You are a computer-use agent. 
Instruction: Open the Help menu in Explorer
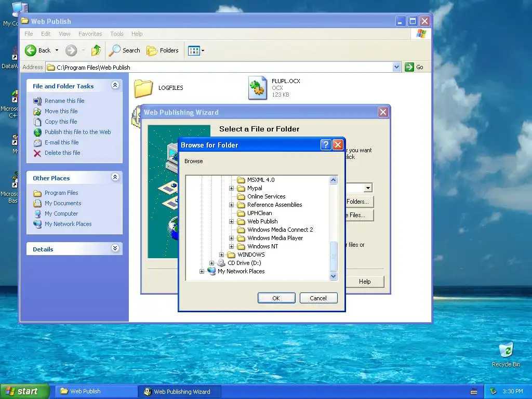click(x=137, y=34)
